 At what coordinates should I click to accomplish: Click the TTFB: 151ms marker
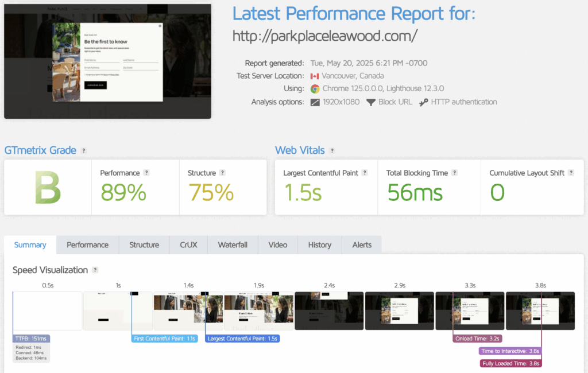coord(31,339)
